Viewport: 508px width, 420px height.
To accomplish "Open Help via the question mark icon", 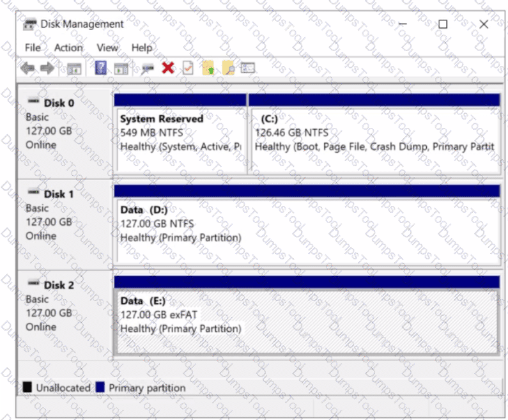I will [101, 68].
